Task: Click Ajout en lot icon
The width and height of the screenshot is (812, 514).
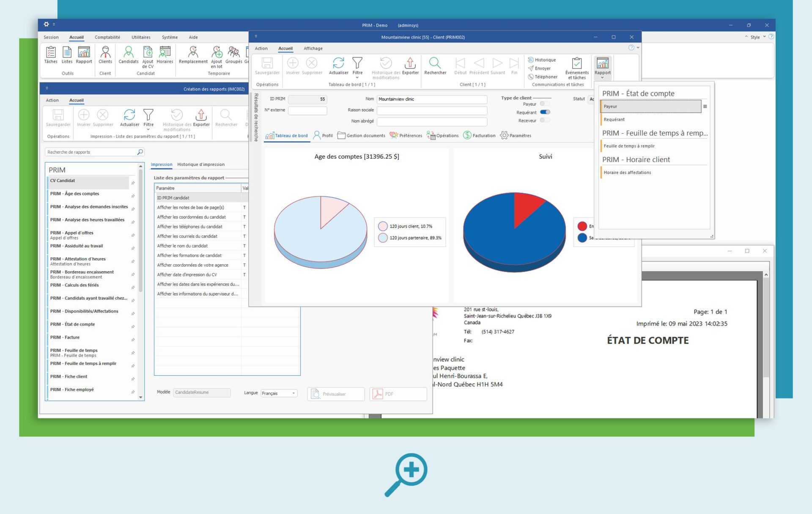Action: [x=217, y=57]
